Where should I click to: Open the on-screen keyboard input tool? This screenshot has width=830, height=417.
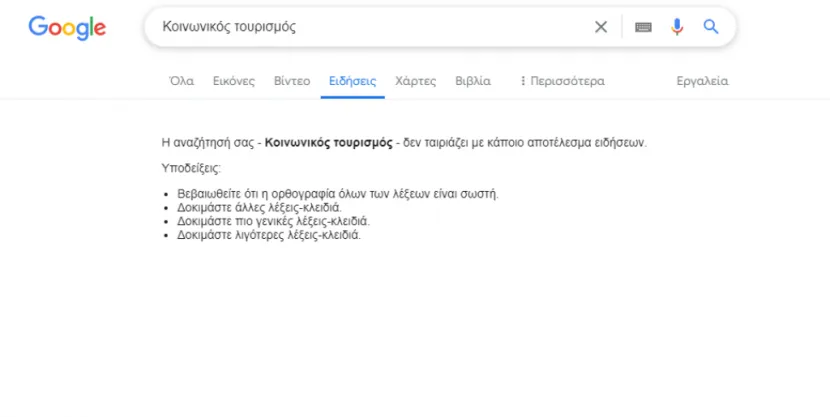(x=643, y=27)
